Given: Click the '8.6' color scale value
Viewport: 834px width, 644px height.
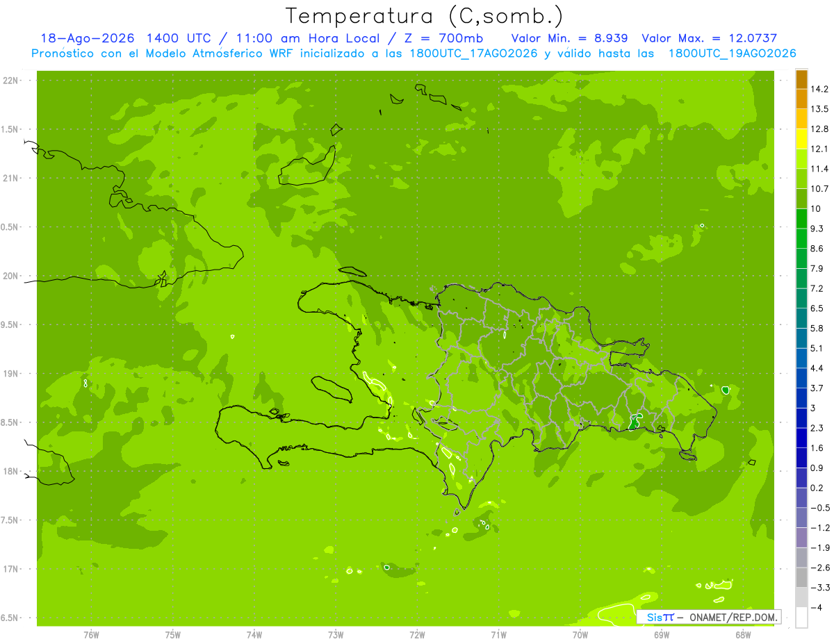Looking at the screenshot, I should tap(817, 249).
